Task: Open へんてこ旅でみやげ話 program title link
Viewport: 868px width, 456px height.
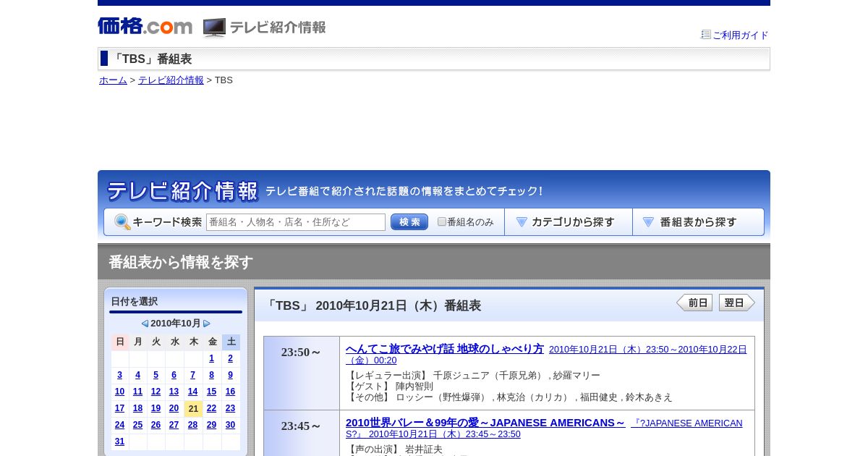Action: click(x=445, y=349)
